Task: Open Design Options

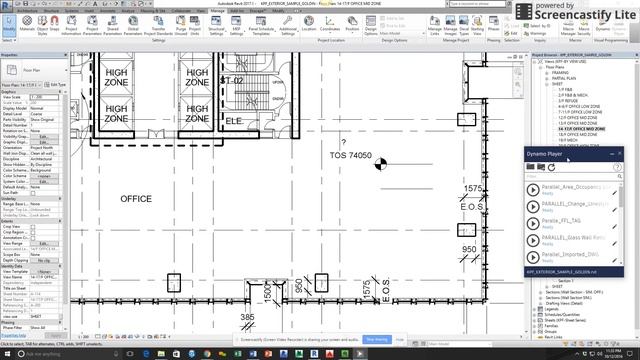Action: coord(371,25)
